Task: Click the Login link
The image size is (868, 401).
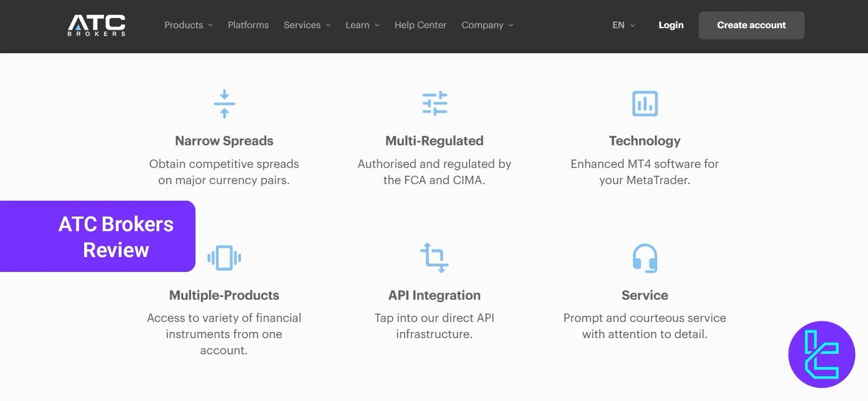Action: (671, 25)
